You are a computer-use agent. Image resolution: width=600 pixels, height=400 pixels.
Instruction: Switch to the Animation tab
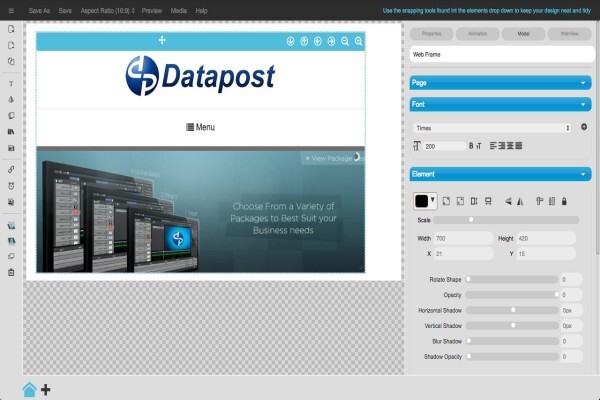(x=478, y=34)
